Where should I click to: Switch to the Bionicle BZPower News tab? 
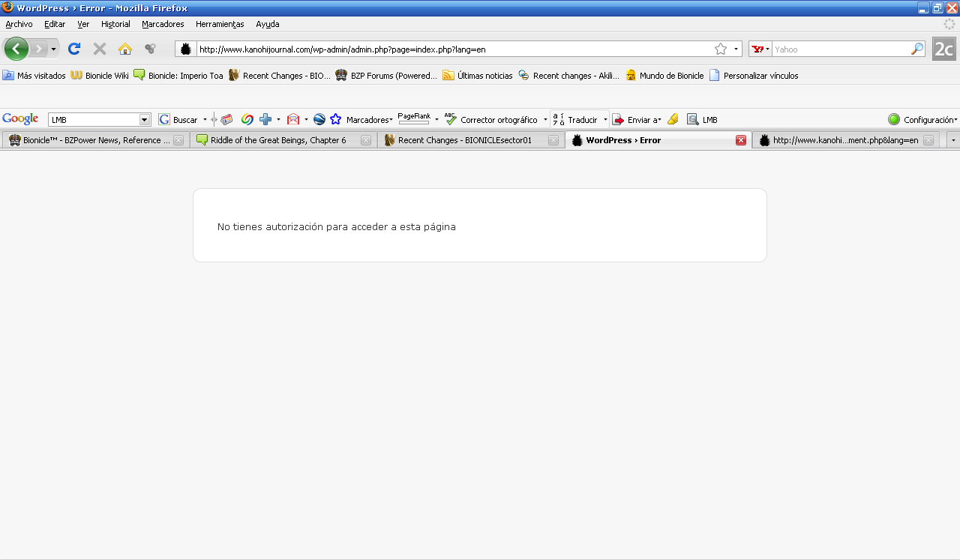tap(95, 140)
